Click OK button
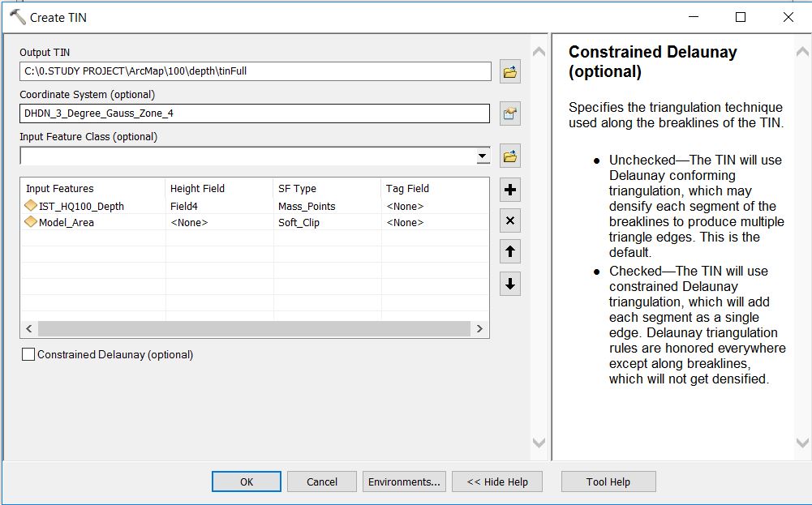This screenshot has width=812, height=505. [247, 481]
